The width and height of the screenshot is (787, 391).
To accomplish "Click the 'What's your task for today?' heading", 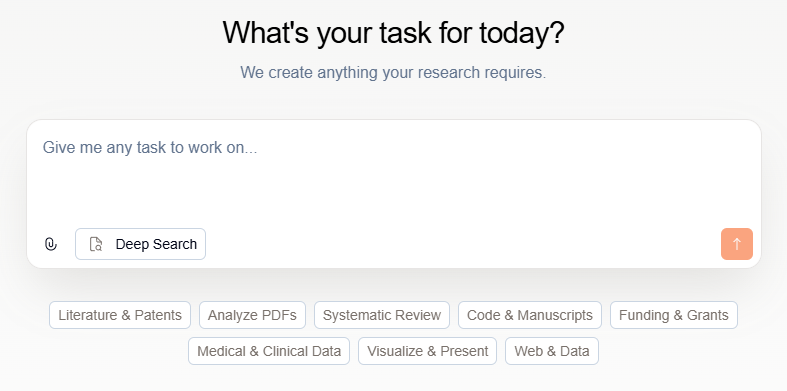I will pos(394,33).
